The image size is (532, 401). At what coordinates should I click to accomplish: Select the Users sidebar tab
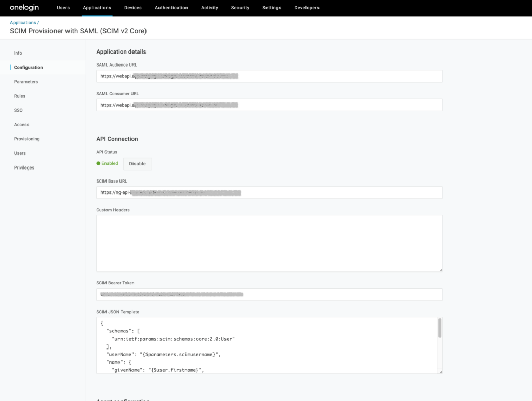[x=20, y=153]
